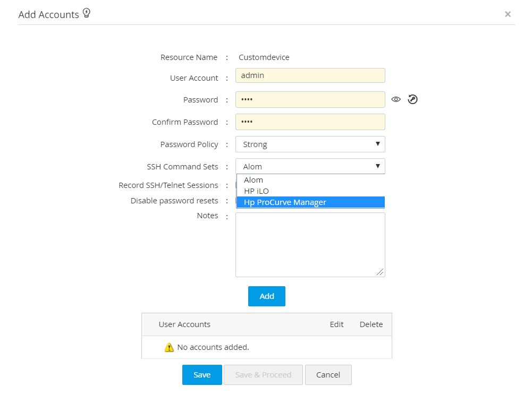
Task: Click the Notes textarea resize handle
Action: 380,272
